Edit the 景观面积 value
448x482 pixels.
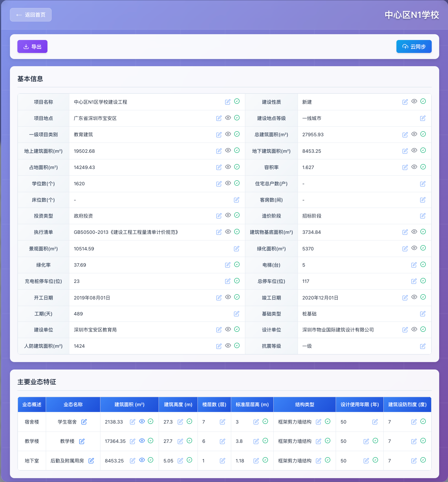pyautogui.click(x=236, y=248)
